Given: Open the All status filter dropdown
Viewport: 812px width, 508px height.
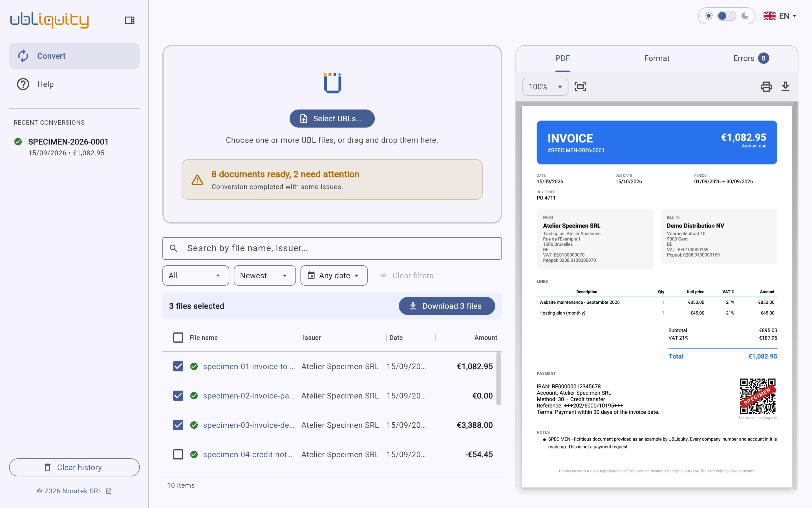Looking at the screenshot, I should coord(196,275).
